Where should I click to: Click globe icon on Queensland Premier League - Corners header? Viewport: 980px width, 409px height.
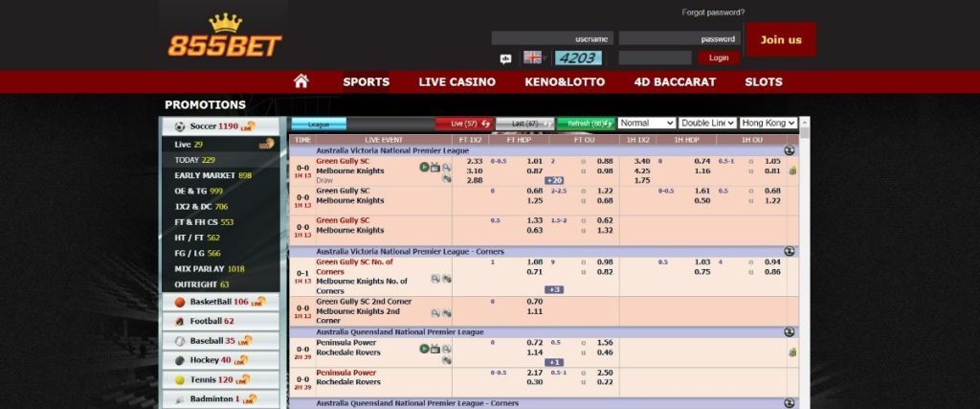click(790, 403)
